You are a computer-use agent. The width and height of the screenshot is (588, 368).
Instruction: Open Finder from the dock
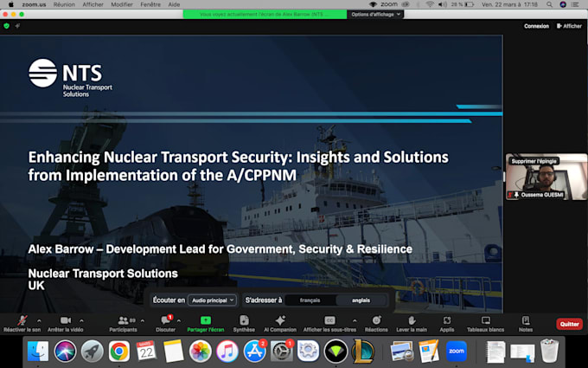click(x=38, y=352)
